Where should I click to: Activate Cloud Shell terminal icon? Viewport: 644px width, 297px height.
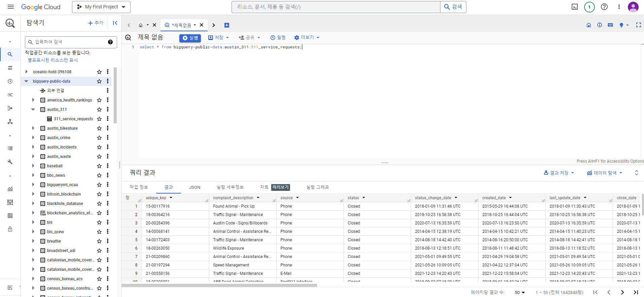point(575,7)
